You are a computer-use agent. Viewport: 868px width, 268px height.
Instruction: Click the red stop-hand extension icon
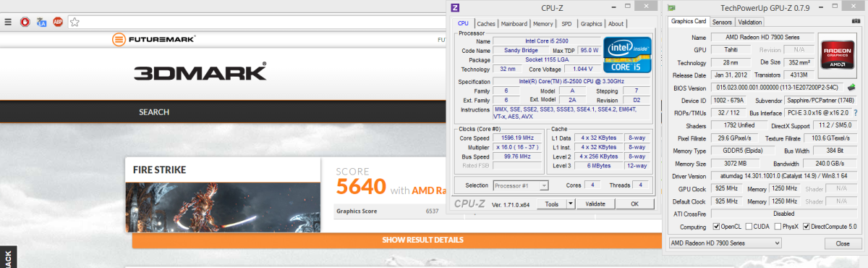click(x=25, y=22)
